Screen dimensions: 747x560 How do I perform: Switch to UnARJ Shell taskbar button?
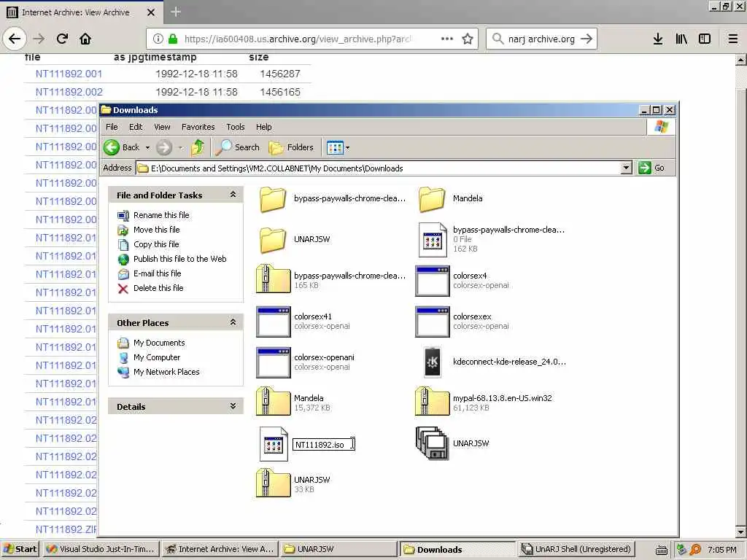pos(576,549)
